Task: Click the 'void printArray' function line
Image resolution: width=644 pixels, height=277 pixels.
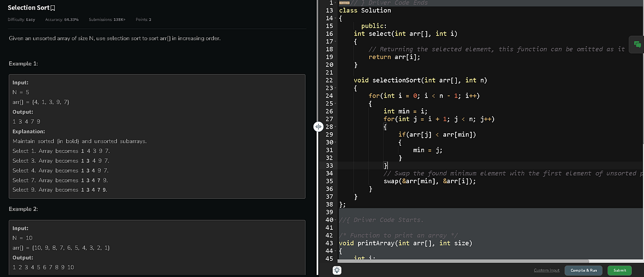Action: click(406, 243)
